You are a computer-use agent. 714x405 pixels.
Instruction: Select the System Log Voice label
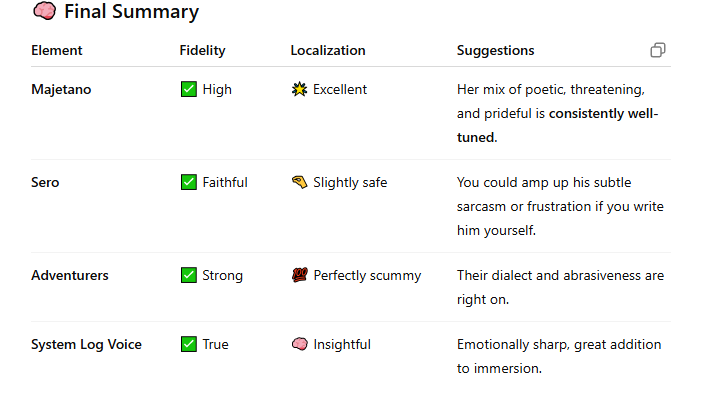86,344
